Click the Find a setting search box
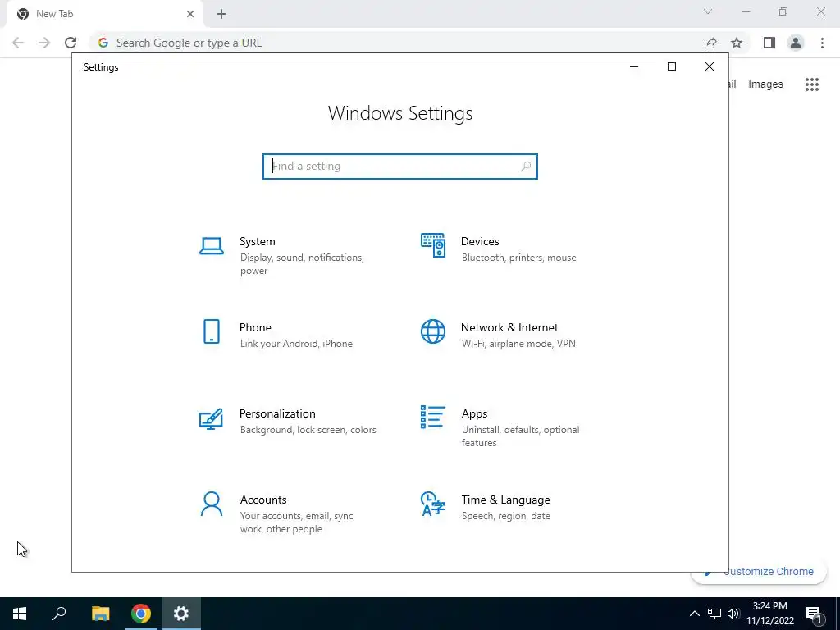 point(400,167)
